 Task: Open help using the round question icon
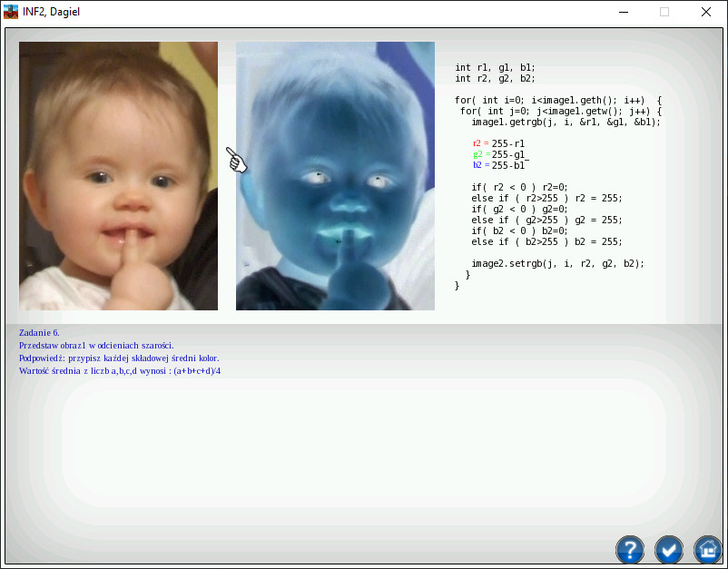[x=630, y=550]
